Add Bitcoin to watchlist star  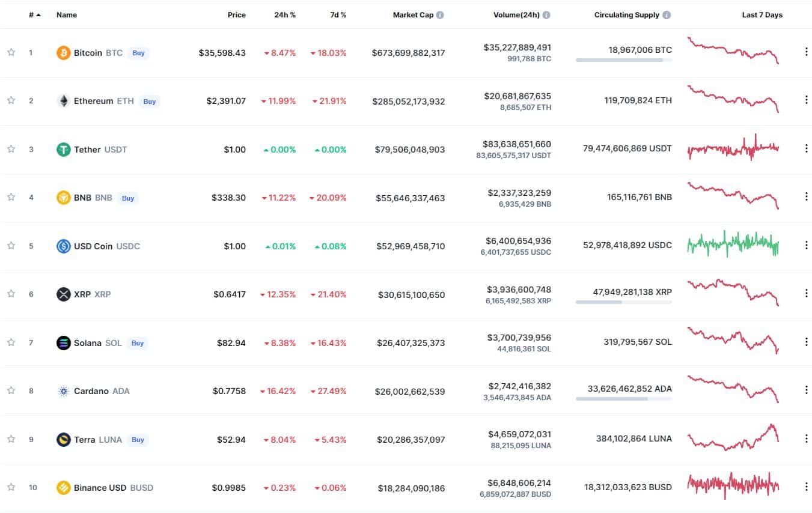[11, 52]
